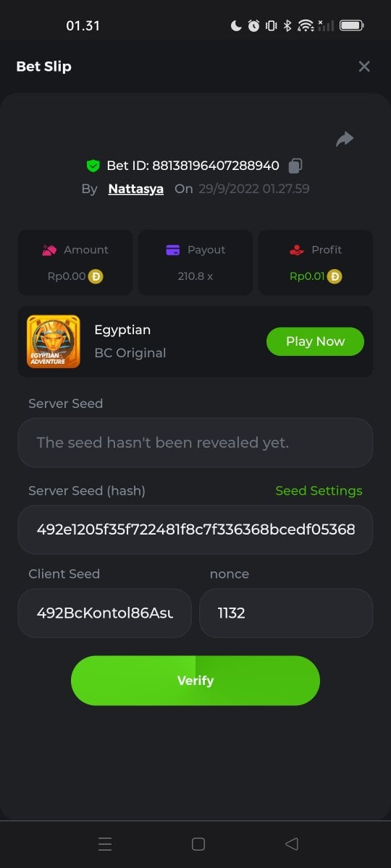Open the Egyptian Adventure game thumbnail
The width and height of the screenshot is (391, 868).
coord(54,341)
